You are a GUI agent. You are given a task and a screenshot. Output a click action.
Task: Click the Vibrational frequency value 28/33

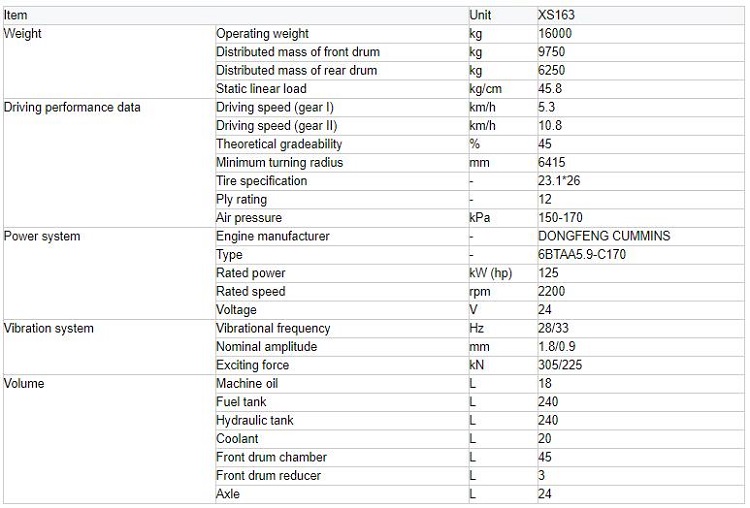(x=553, y=328)
